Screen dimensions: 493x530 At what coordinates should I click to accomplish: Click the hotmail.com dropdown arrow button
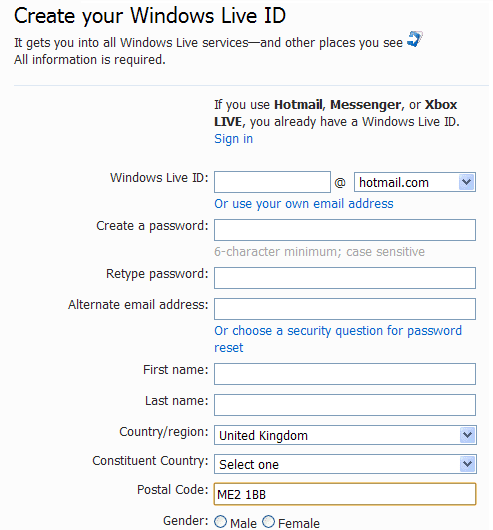pyautogui.click(x=467, y=182)
